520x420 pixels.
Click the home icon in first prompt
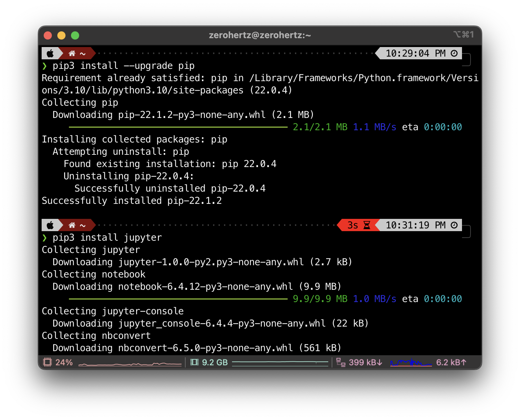[72, 53]
